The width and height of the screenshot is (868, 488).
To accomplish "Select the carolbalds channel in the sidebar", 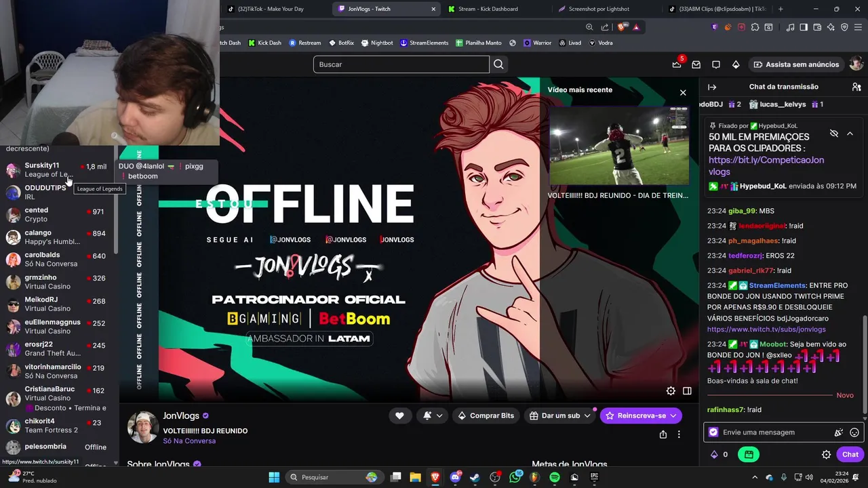I will pyautogui.click(x=58, y=259).
